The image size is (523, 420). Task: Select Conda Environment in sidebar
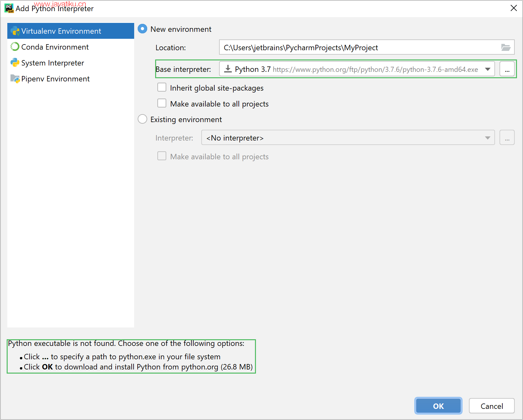click(x=71, y=47)
